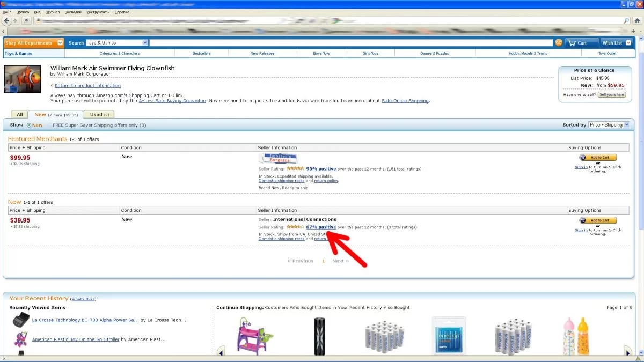Screen dimensions: 644x362
Task: Open the Cart via the cart icon
Action: tap(580, 42)
